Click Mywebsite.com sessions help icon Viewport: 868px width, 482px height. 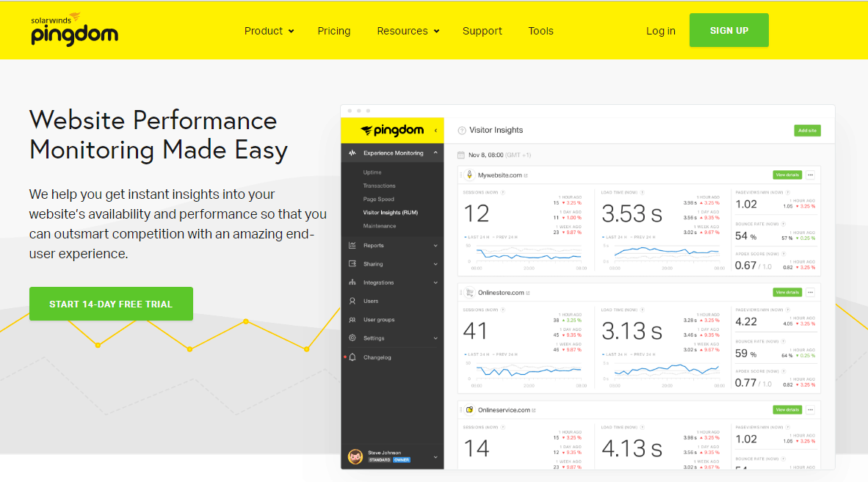tap(503, 193)
